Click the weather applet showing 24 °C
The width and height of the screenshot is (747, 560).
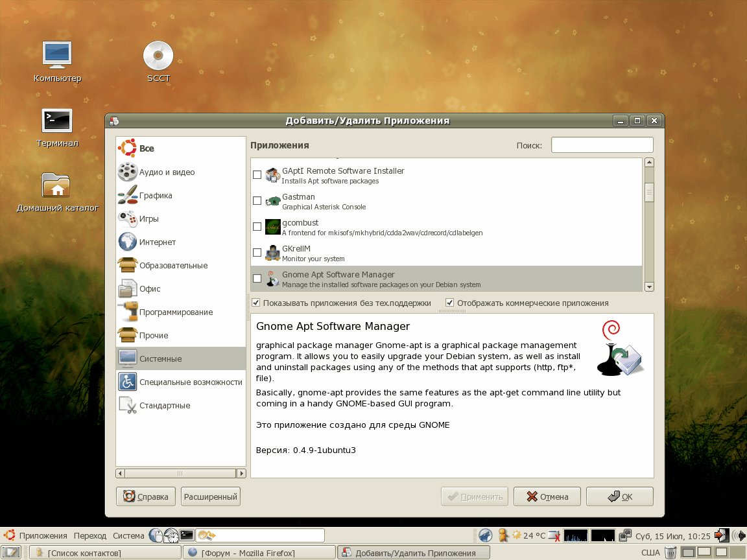[x=528, y=535]
